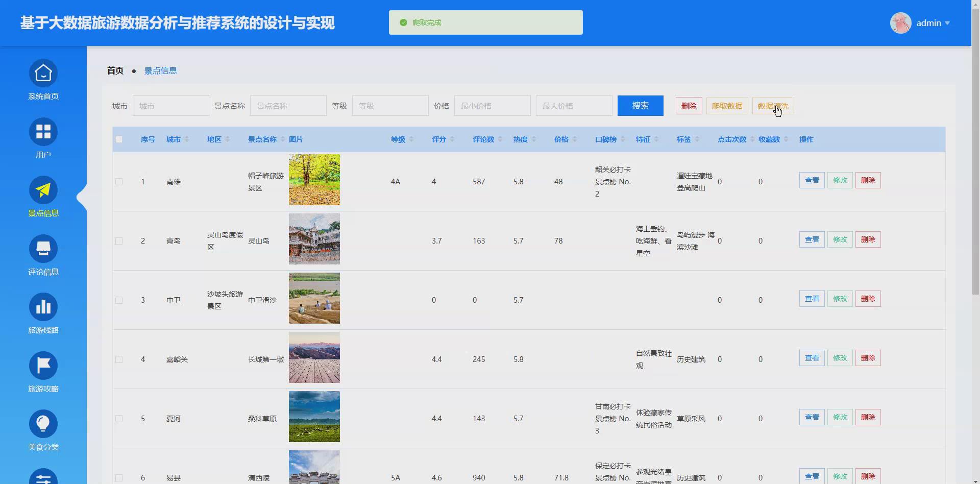
Task: Click the 景点信息 breadcrumb tab
Action: pos(160,70)
